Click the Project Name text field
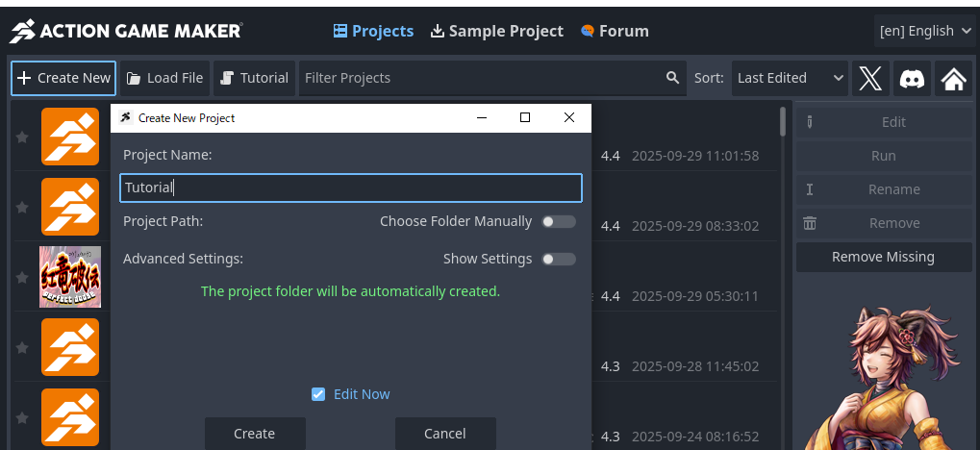 [x=351, y=187]
